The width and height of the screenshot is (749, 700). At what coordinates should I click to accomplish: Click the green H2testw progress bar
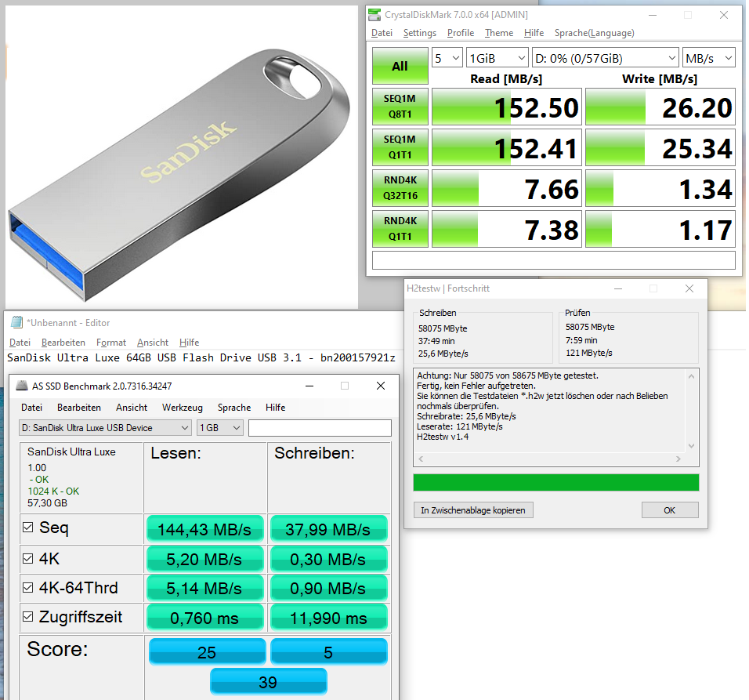coord(556,483)
